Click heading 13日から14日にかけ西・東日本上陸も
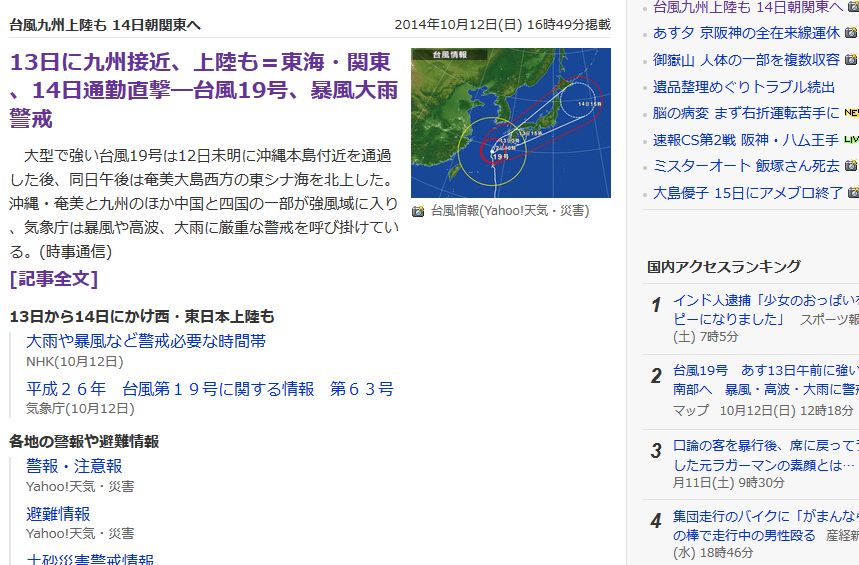This screenshot has height=565, width=859. pyautogui.click(x=142, y=317)
